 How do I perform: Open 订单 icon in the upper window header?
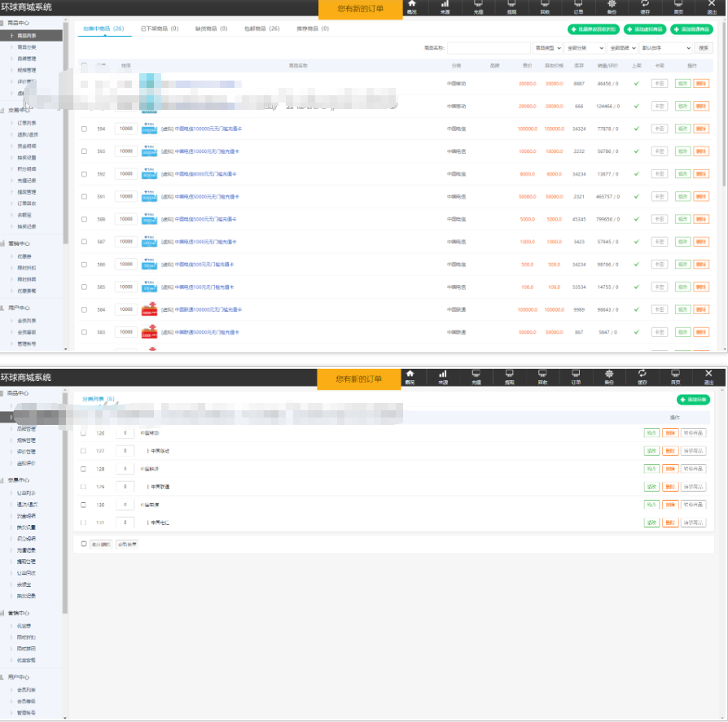[577, 5]
